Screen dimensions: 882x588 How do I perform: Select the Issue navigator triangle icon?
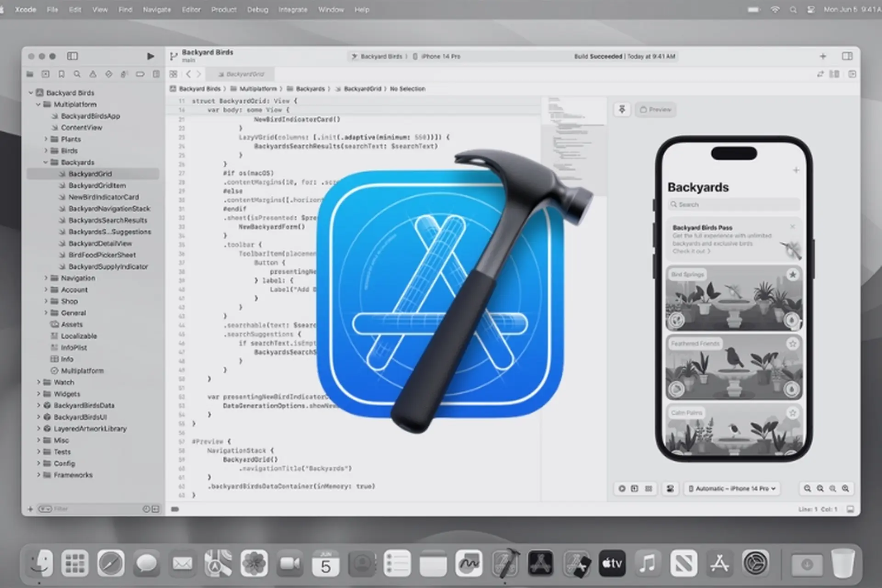point(92,74)
